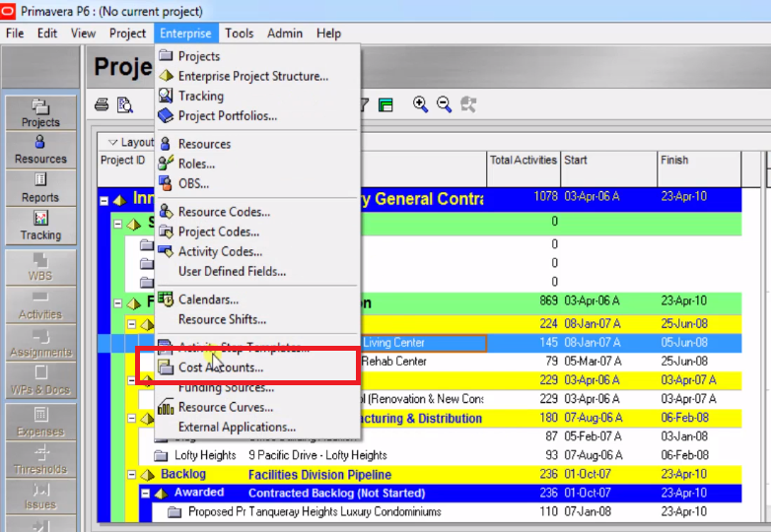The width and height of the screenshot is (771, 532).
Task: Open the File menu
Action: tap(15, 33)
